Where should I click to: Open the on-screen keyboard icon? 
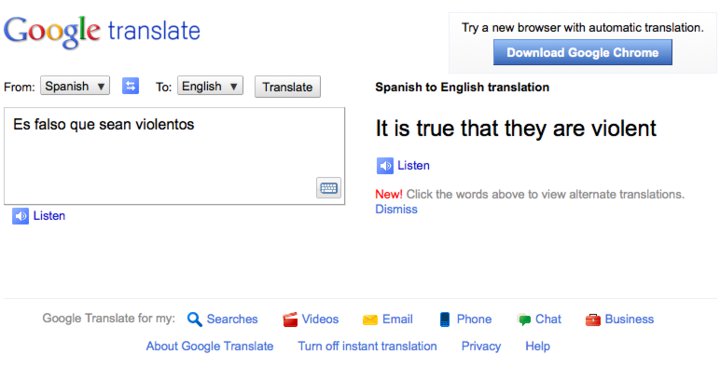click(329, 188)
